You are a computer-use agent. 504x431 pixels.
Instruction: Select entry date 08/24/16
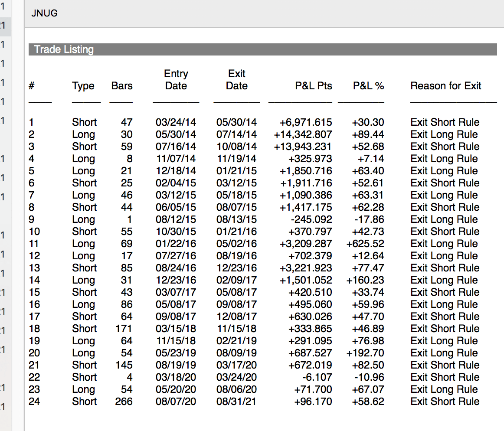176,268
